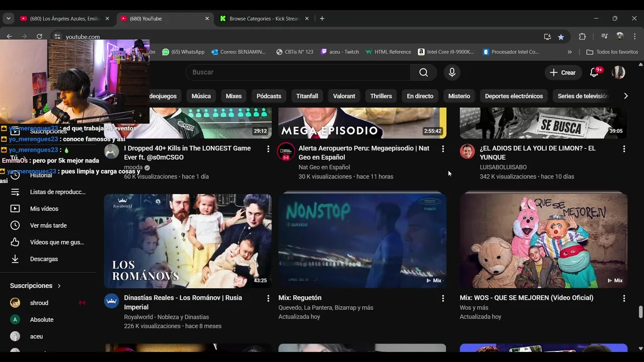Expand Suscripciones section header
The image size is (644, 362).
pyautogui.click(x=35, y=286)
